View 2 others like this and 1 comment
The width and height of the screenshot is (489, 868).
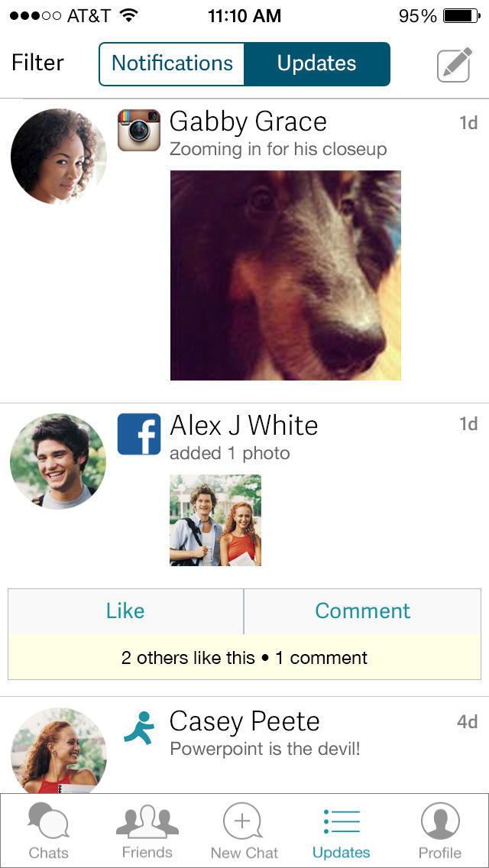point(244,657)
